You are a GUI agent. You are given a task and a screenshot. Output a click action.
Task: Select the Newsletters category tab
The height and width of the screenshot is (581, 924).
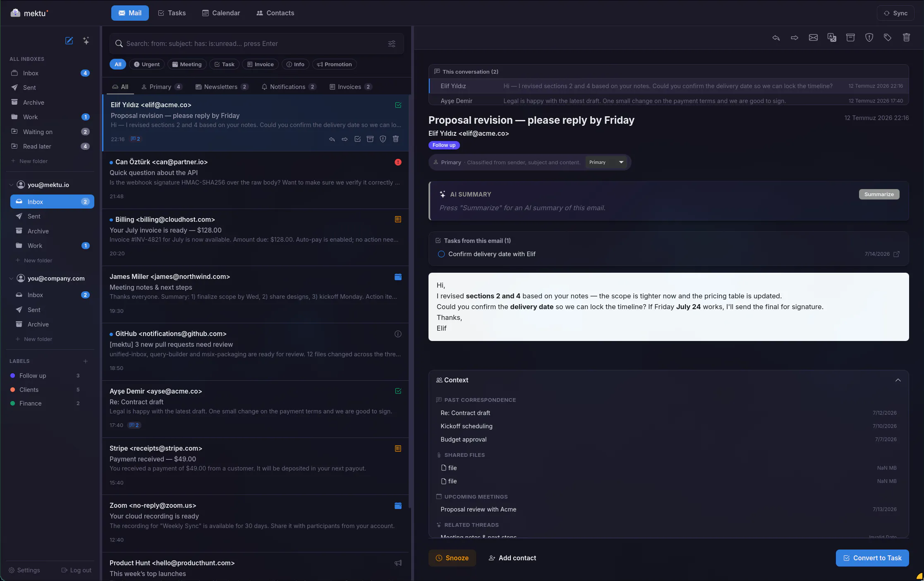222,87
